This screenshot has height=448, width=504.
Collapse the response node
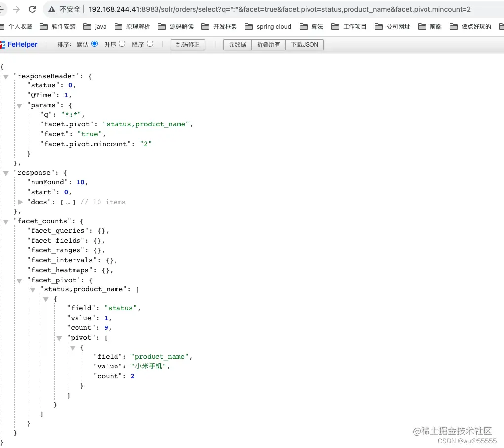(6, 174)
